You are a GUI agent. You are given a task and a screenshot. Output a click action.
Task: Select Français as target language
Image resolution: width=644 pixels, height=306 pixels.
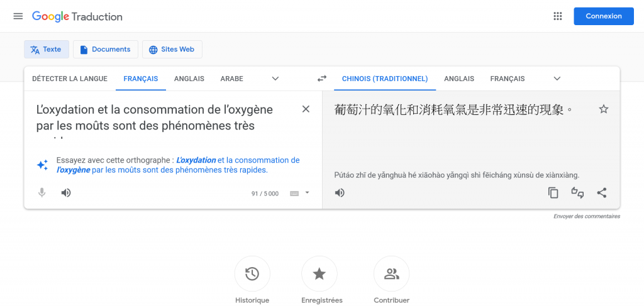coord(508,79)
